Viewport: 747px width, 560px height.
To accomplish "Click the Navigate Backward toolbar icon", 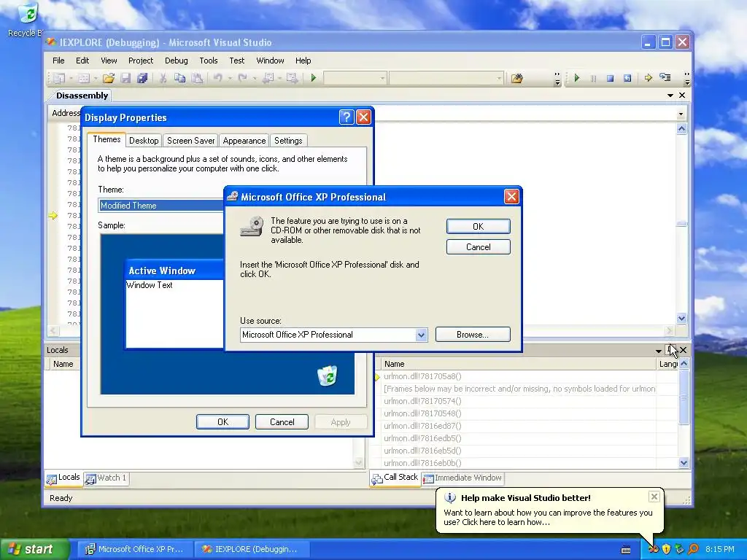I will coord(268,78).
